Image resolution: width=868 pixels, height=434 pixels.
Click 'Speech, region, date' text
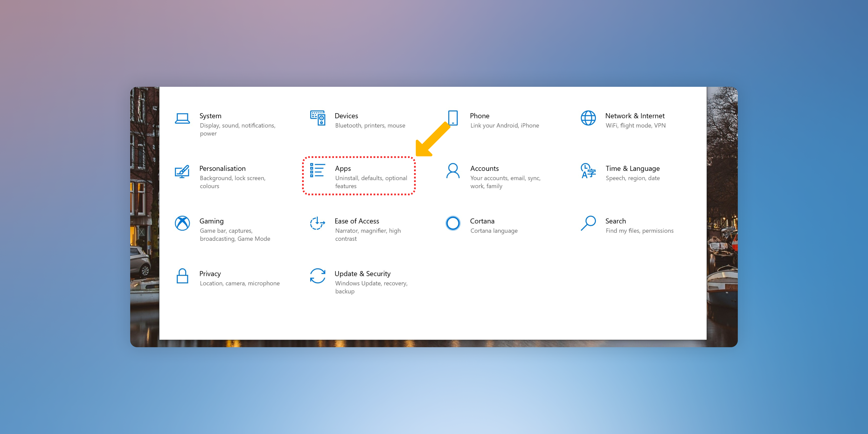pos(633,178)
